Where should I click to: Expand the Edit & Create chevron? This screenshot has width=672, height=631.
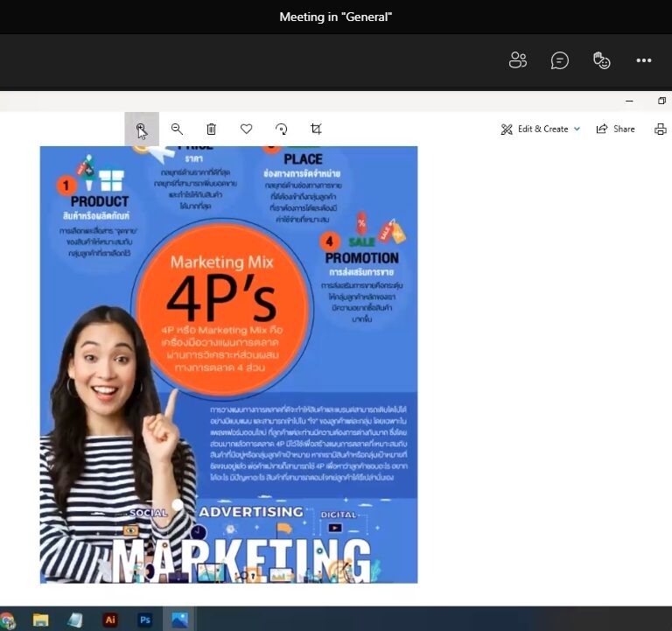[577, 129]
